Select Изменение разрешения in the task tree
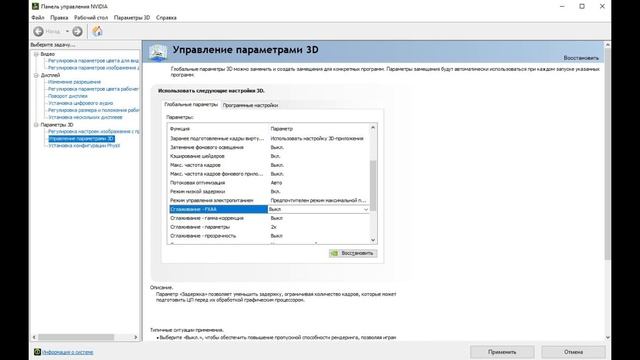640x360 pixels. tap(74, 82)
